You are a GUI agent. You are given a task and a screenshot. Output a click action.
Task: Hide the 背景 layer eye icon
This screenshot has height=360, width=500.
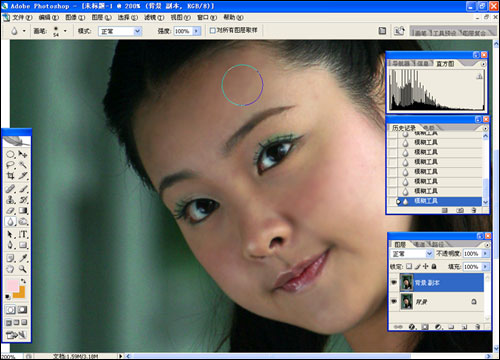394,301
